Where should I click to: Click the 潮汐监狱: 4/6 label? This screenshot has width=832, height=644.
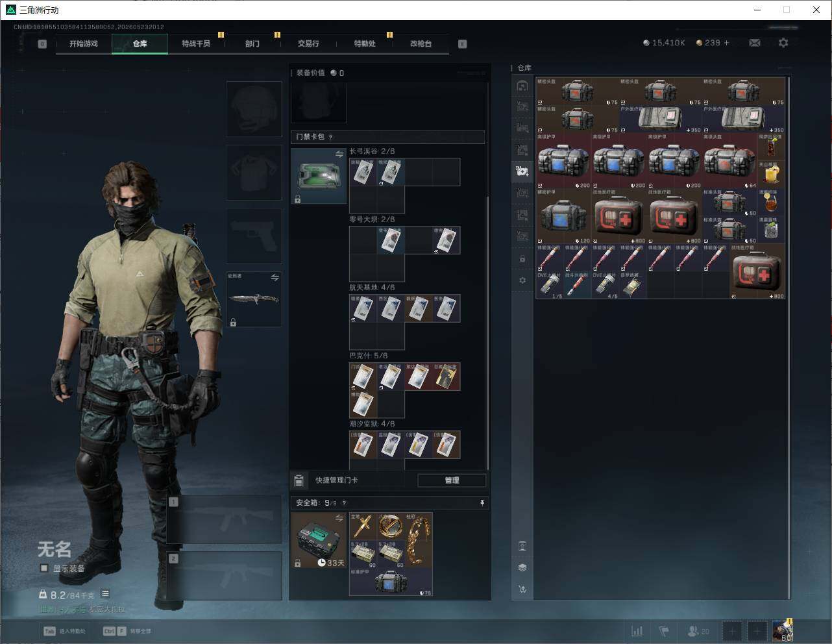[x=372, y=424]
